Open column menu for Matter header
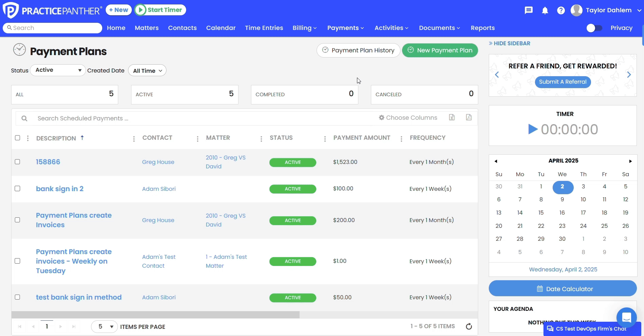The height and width of the screenshot is (336, 644). (x=261, y=139)
